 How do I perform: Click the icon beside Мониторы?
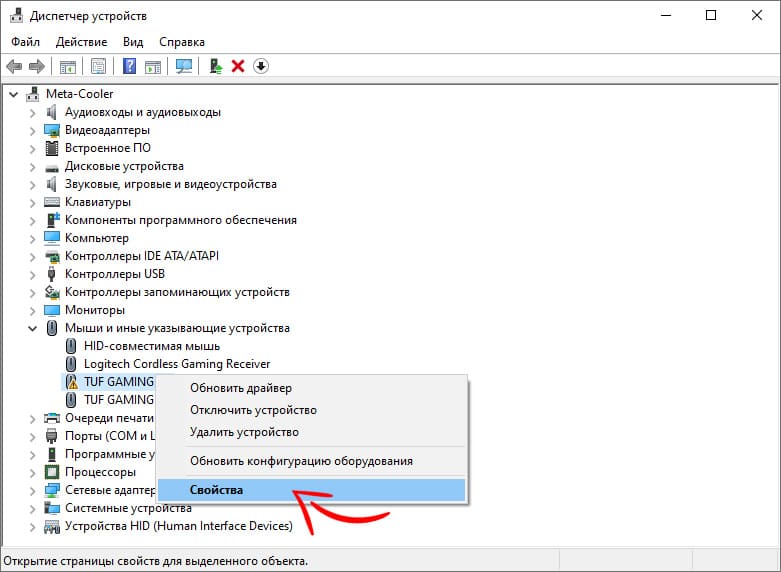pos(52,310)
